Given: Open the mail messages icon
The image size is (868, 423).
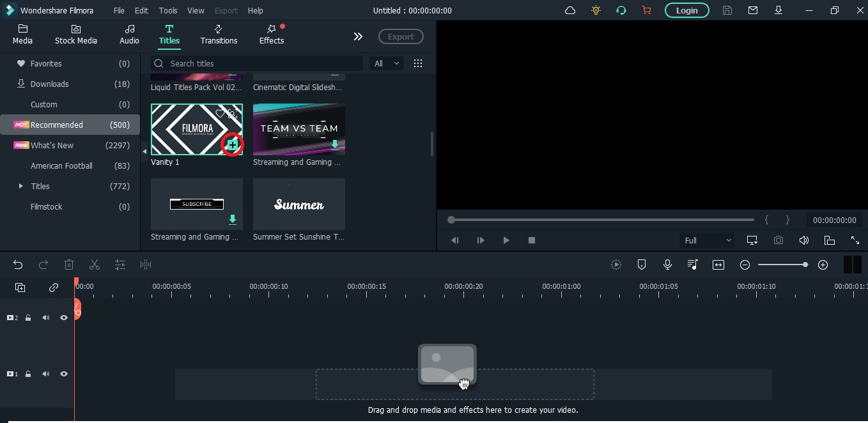Looking at the screenshot, I should coord(753,10).
